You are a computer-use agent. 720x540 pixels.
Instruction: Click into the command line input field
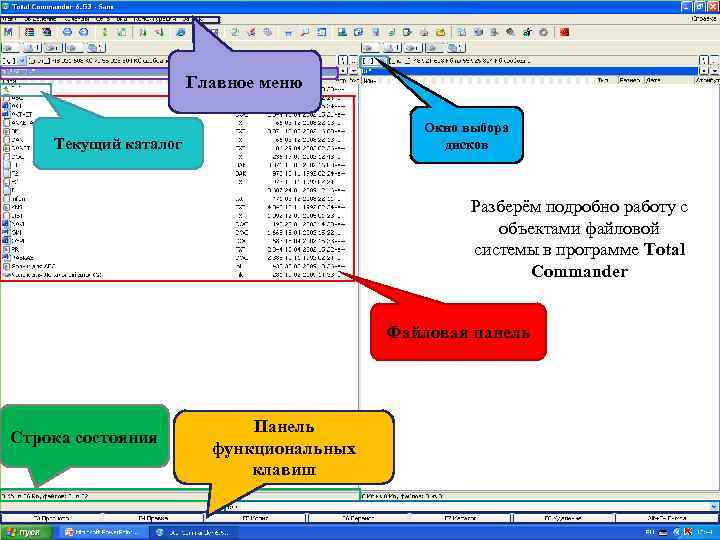click(468, 506)
